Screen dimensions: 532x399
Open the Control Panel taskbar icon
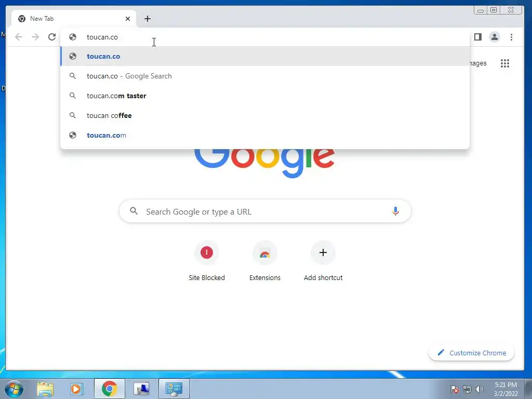point(174,389)
